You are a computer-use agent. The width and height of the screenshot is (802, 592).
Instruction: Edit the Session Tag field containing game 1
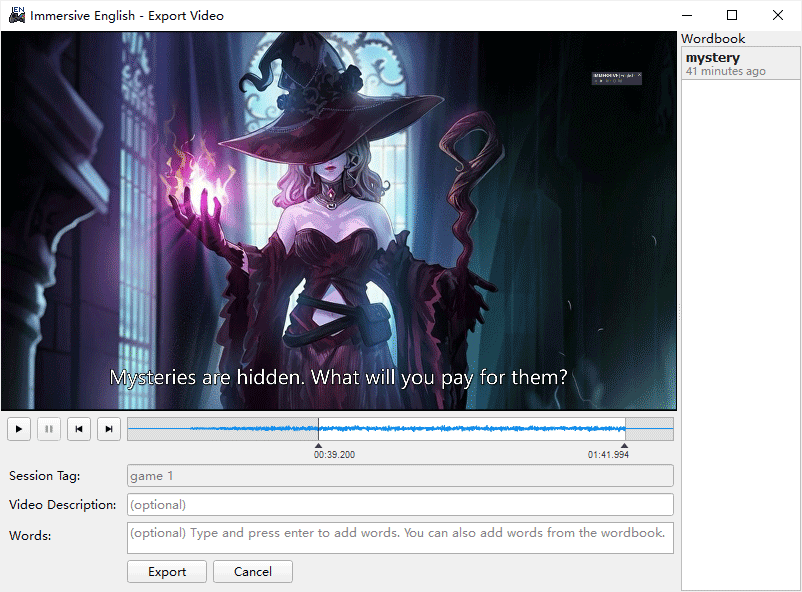coord(400,475)
